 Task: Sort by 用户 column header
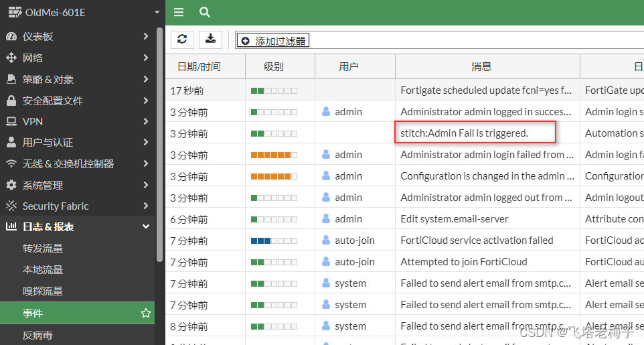click(x=355, y=66)
